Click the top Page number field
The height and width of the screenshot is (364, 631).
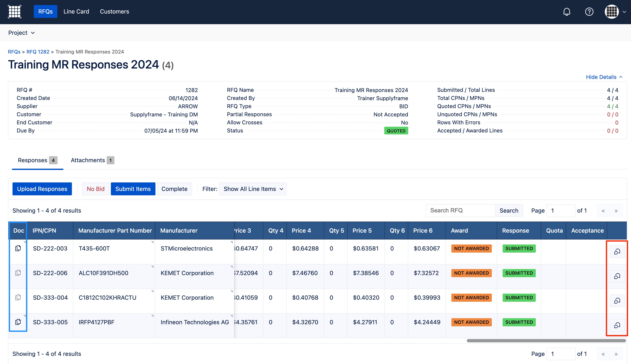561,211
